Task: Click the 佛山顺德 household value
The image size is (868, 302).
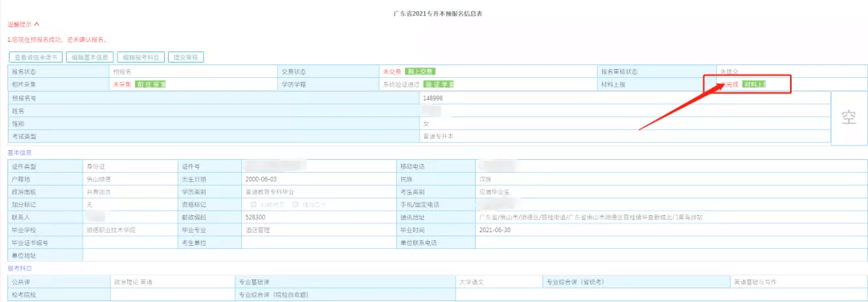Action: [x=99, y=179]
